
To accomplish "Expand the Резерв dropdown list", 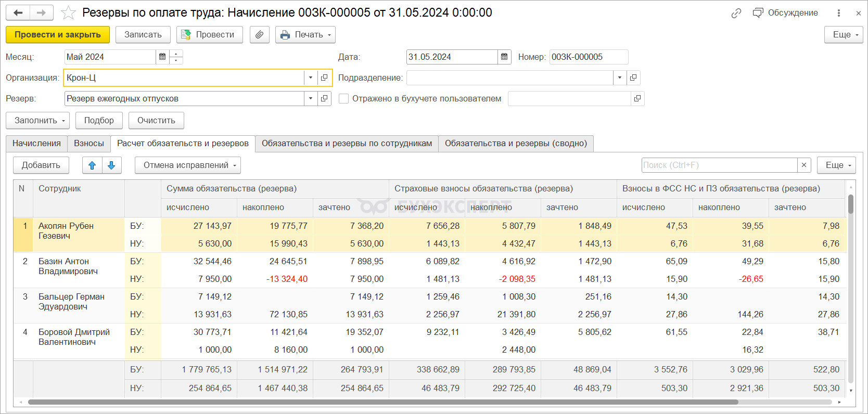I will pyautogui.click(x=311, y=98).
